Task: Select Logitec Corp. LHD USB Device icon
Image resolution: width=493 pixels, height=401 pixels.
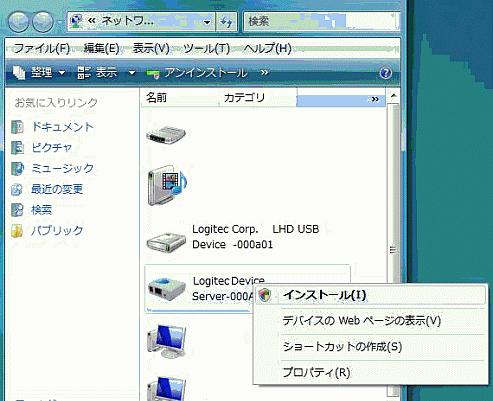Action: tap(166, 242)
